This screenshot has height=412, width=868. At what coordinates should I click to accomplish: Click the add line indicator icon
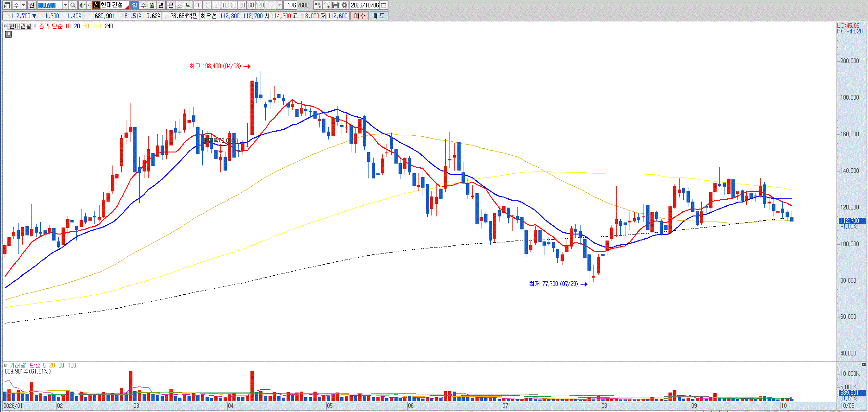click(x=327, y=5)
